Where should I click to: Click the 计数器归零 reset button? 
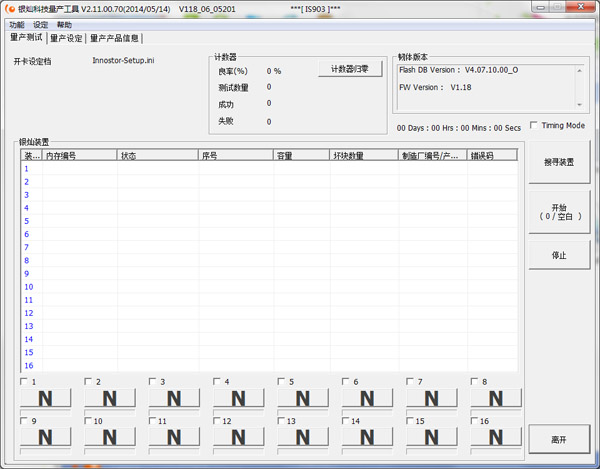pos(350,69)
